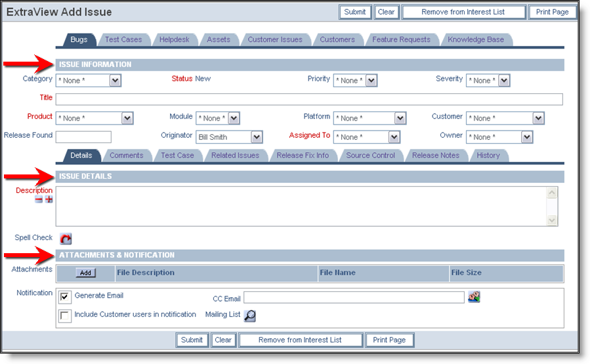Open the Test Case sub-tab
590x364 pixels.
coord(178,155)
